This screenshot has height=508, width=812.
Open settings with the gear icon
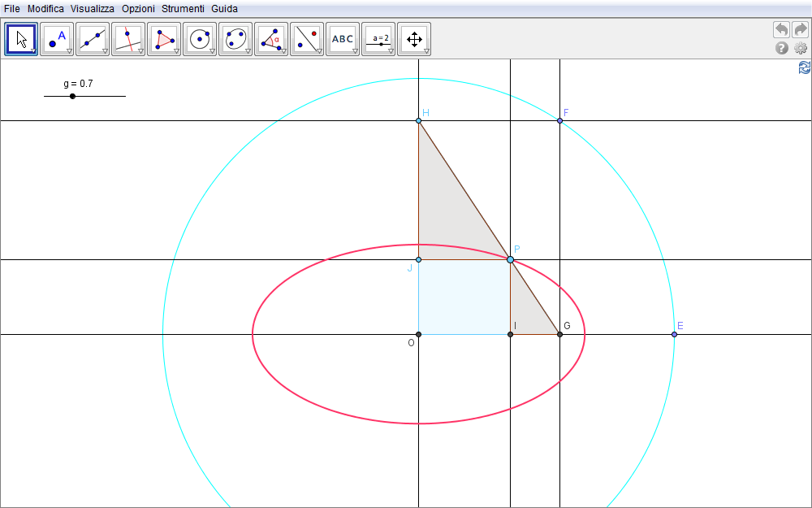coord(801,49)
